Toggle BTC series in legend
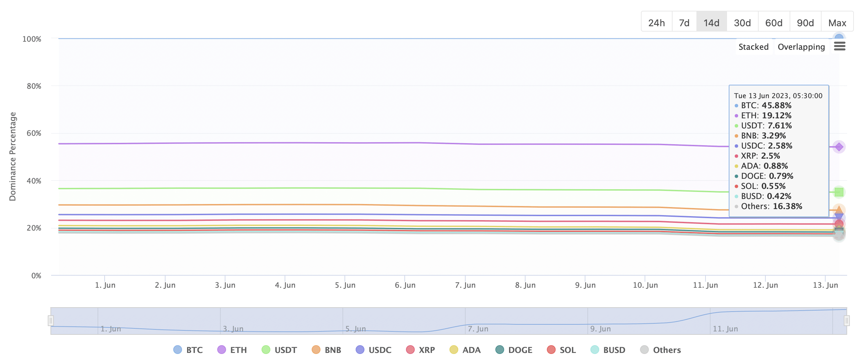The height and width of the screenshot is (361, 868). pos(188,350)
